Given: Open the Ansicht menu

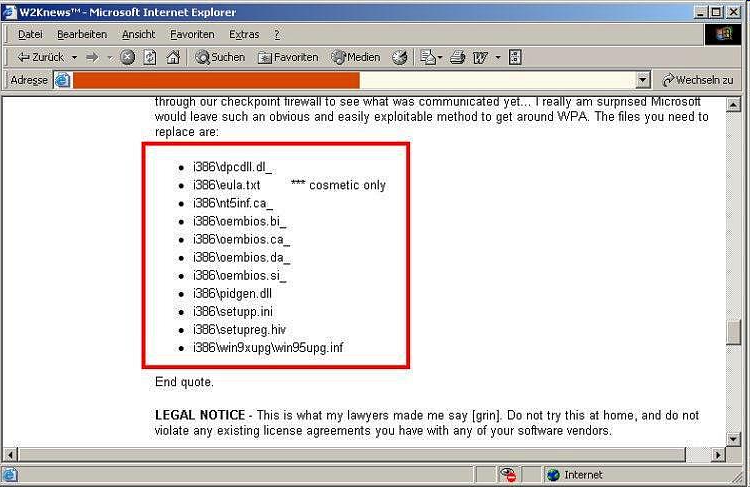Looking at the screenshot, I should click(139, 34).
